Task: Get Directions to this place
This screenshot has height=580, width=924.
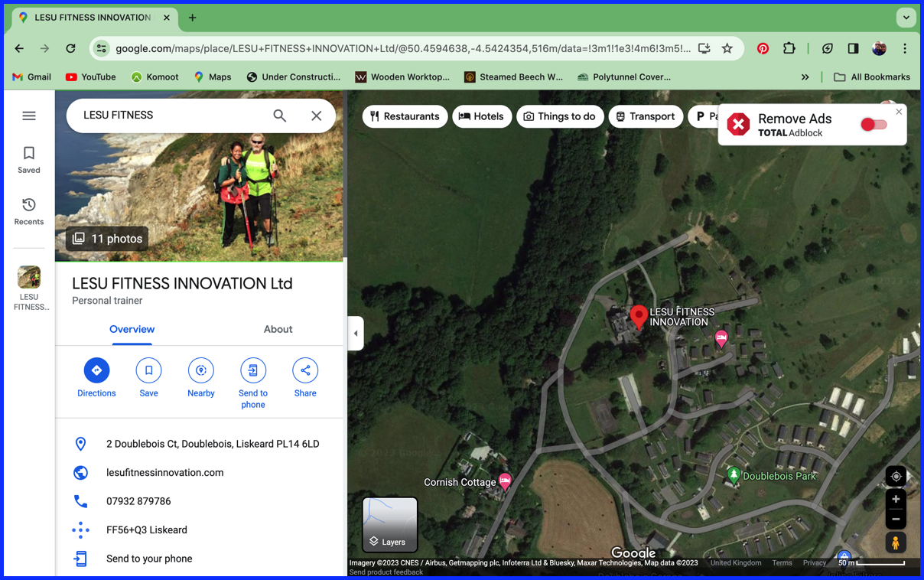Action: point(96,378)
